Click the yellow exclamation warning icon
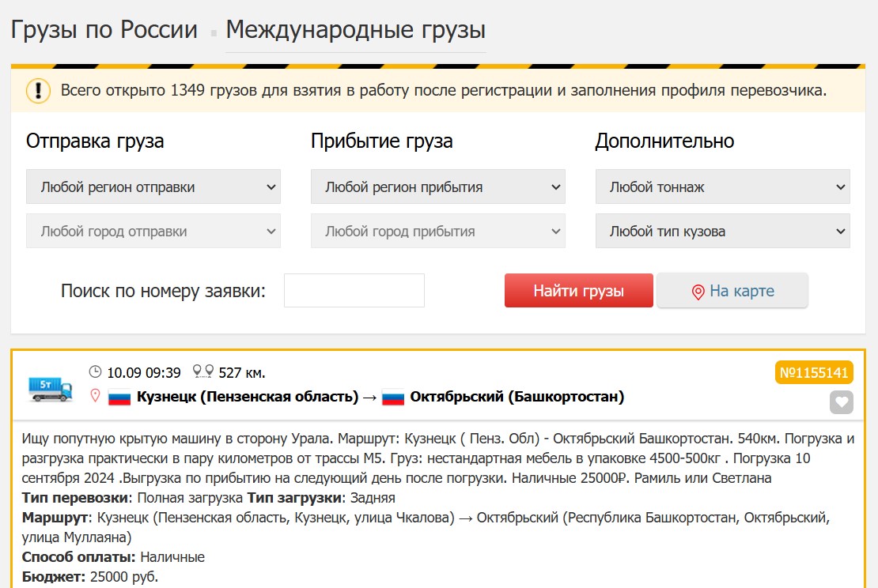 (x=38, y=91)
